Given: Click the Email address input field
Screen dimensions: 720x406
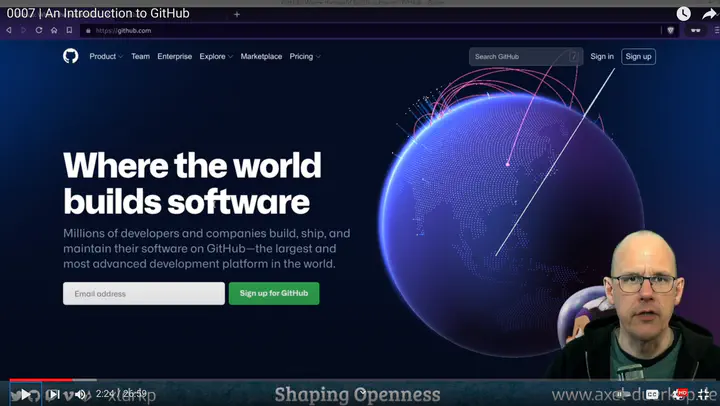Looking at the screenshot, I should pyautogui.click(x=143, y=293).
